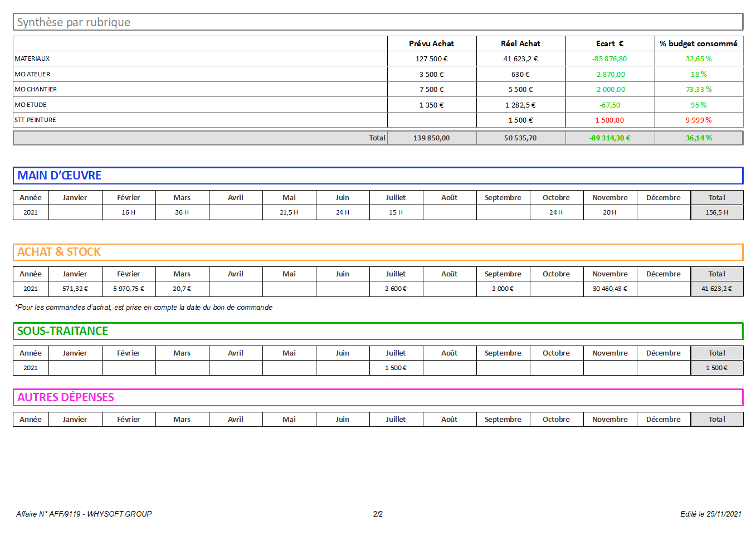The height and width of the screenshot is (535, 756).
Task: Click the Affaire N° AFF/9119 footer text
Action: tap(84, 514)
